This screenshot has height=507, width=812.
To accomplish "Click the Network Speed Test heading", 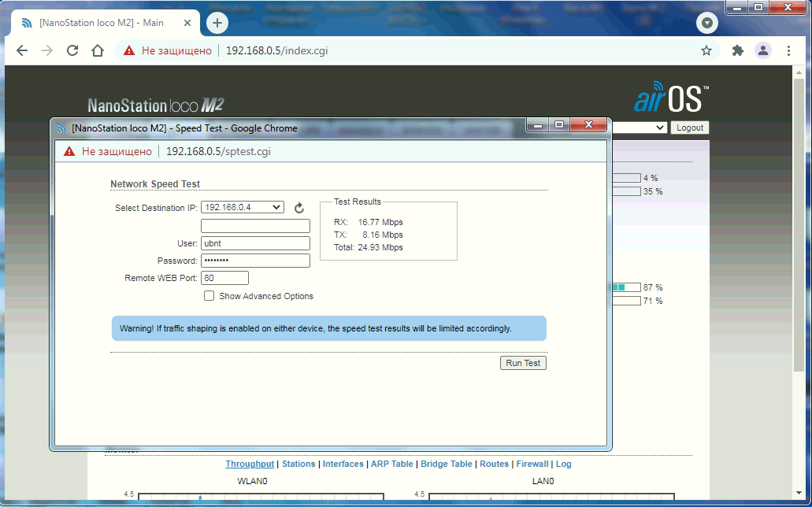I will pyautogui.click(x=155, y=184).
